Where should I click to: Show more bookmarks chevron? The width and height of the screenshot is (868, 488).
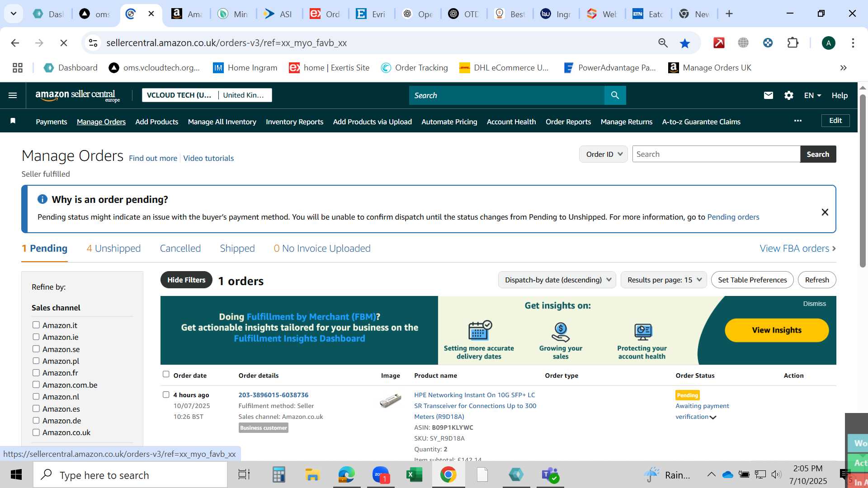point(843,68)
